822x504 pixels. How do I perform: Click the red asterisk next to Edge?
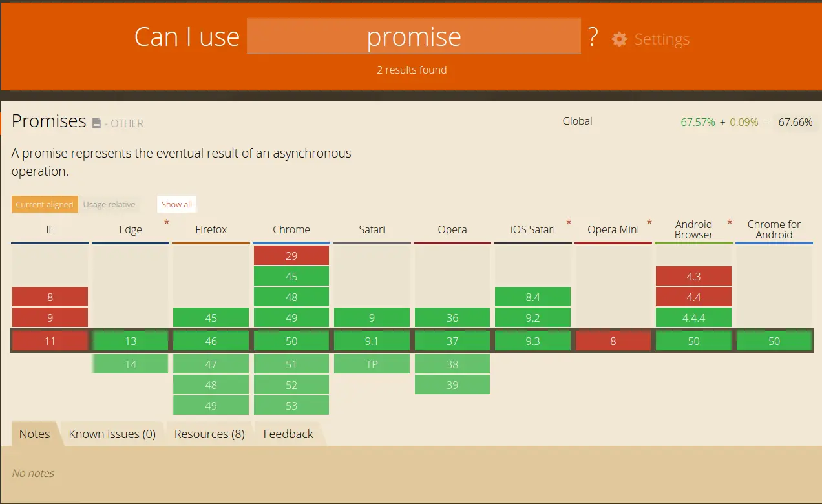tap(167, 223)
